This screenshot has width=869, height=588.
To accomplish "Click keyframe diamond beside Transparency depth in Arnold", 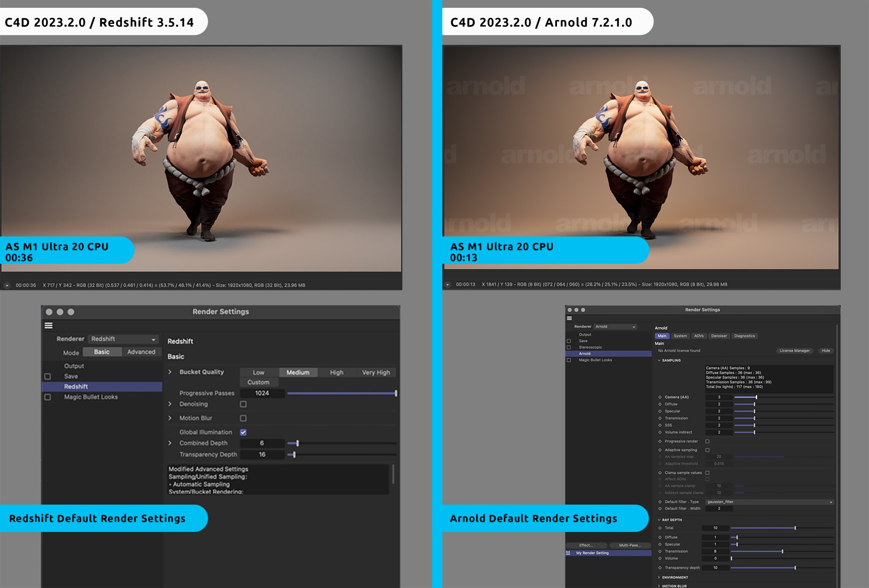I will click(x=660, y=568).
